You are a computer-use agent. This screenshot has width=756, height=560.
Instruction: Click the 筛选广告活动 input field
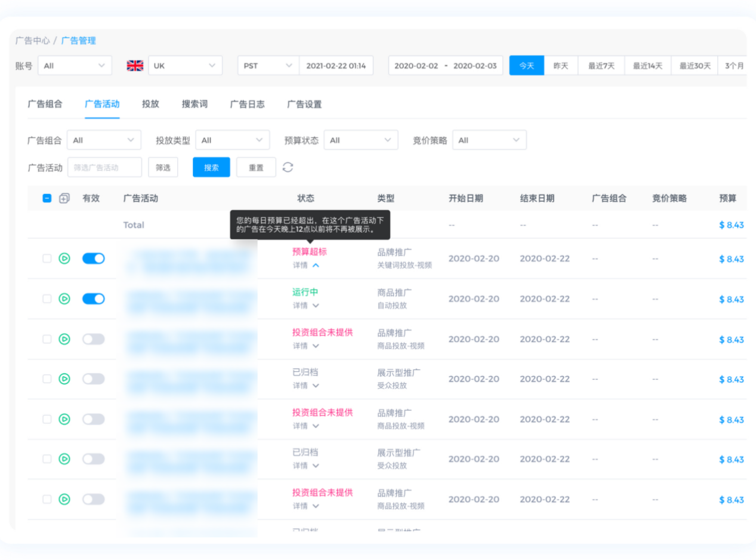104,168
